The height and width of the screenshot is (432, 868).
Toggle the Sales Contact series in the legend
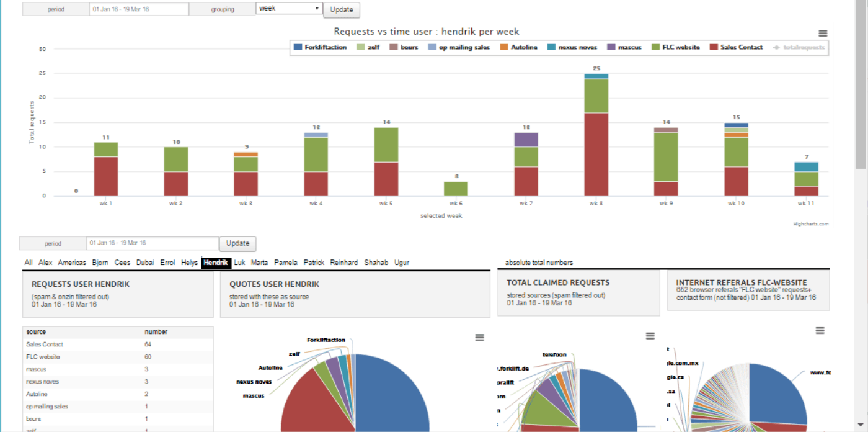[736, 47]
